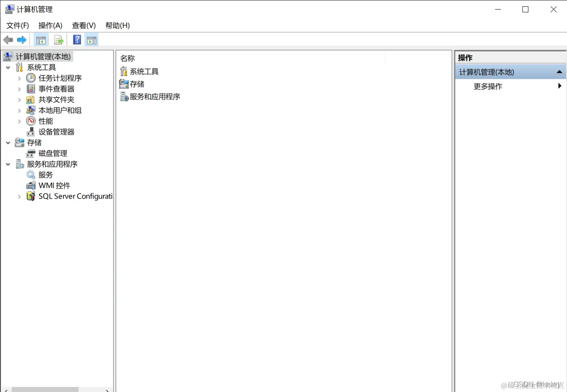This screenshot has width=567, height=392.
Task: Expand the SQL Server Configuration node
Action: click(x=19, y=197)
